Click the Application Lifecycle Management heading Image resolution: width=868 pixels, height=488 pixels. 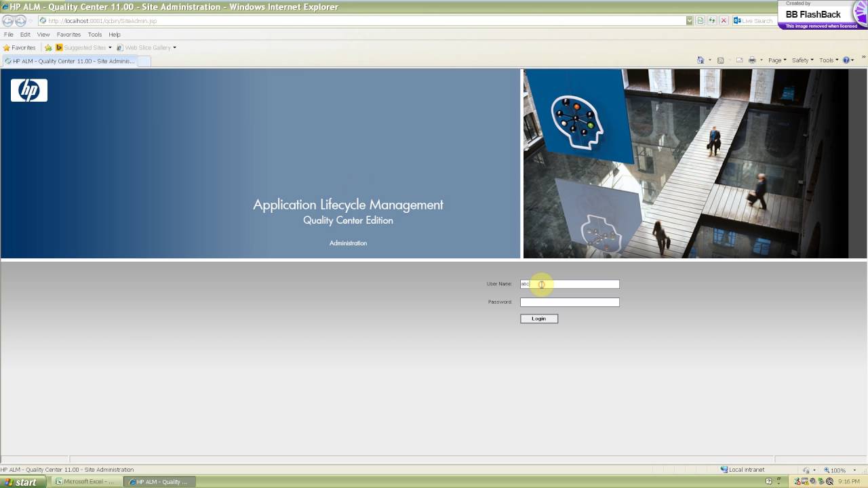click(348, 205)
